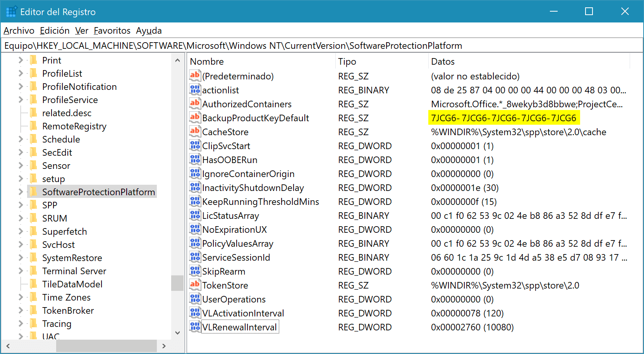The image size is (644, 354).
Task: Click the DWORD icon beside HasOOBERun
Action: pos(195,159)
